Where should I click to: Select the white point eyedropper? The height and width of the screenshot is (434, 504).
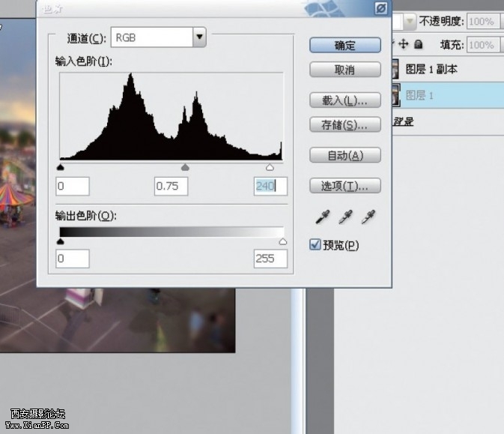[x=367, y=217]
